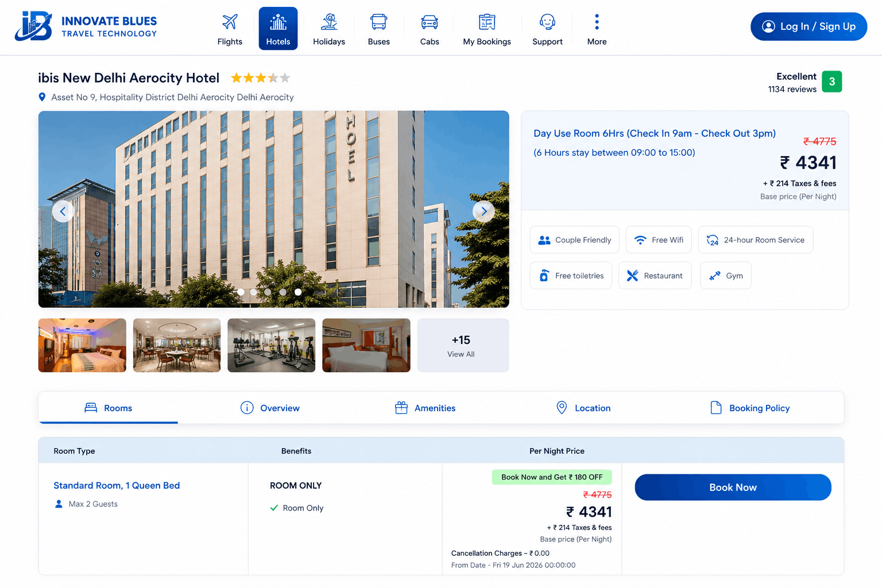Click the 24-hour Room Service icon
This screenshot has height=588, width=882.
[x=713, y=240]
